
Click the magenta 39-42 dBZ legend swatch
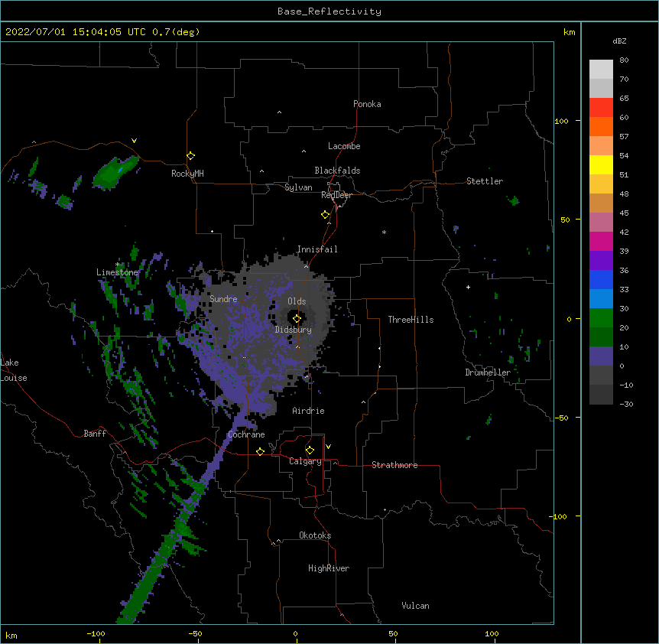(x=601, y=241)
